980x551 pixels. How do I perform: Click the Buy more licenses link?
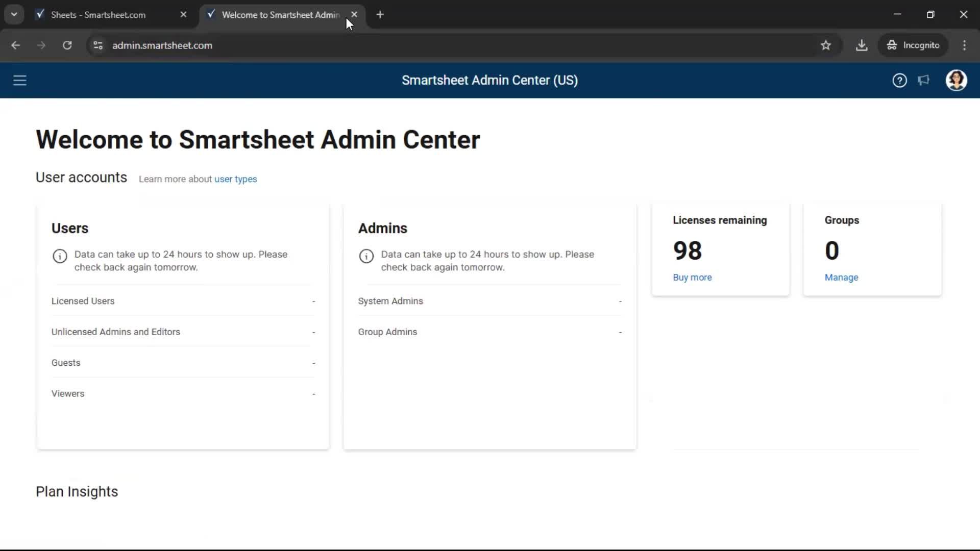tap(692, 278)
